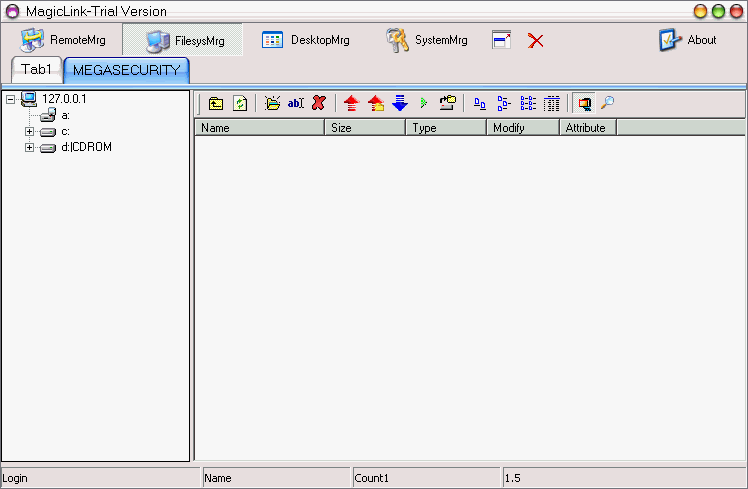This screenshot has height=489, width=748.
Task: Click the up-folder icon in file toolbar
Action: click(x=216, y=103)
